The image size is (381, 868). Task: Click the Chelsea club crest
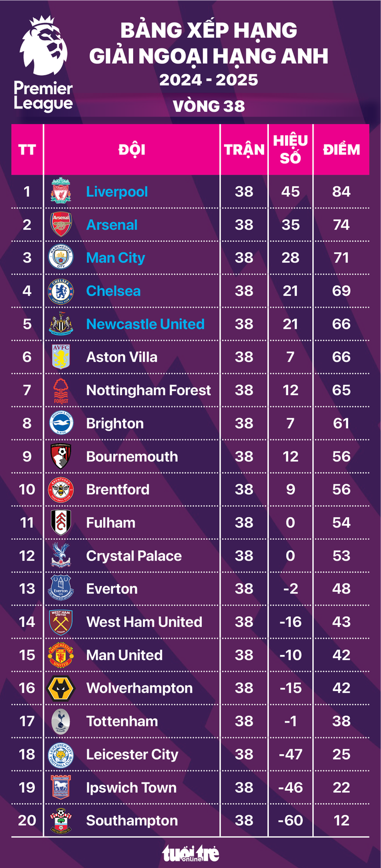coord(61,291)
